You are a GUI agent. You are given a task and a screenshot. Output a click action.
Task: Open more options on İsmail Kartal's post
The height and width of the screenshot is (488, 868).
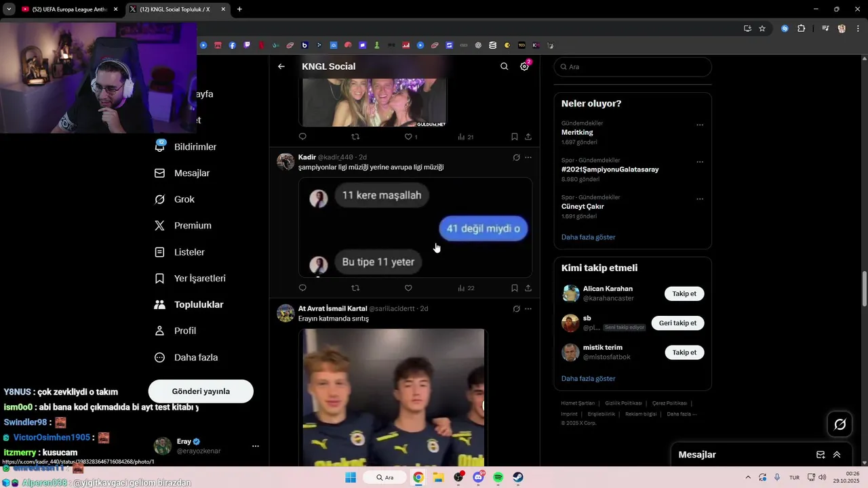pos(528,308)
